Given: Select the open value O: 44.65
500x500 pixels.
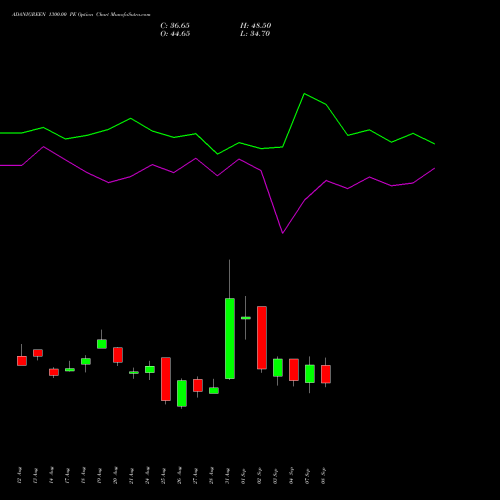Looking at the screenshot, I should 175,34.
